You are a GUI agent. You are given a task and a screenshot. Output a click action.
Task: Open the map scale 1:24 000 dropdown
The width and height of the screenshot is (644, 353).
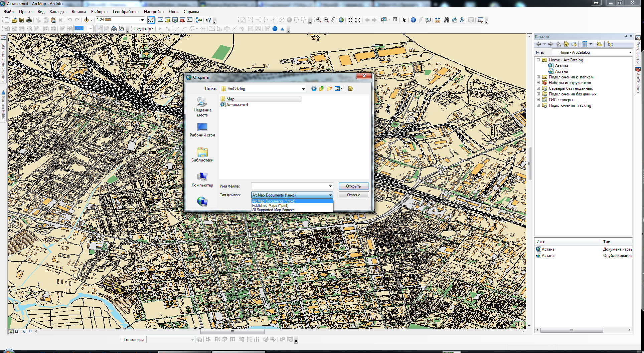142,20
